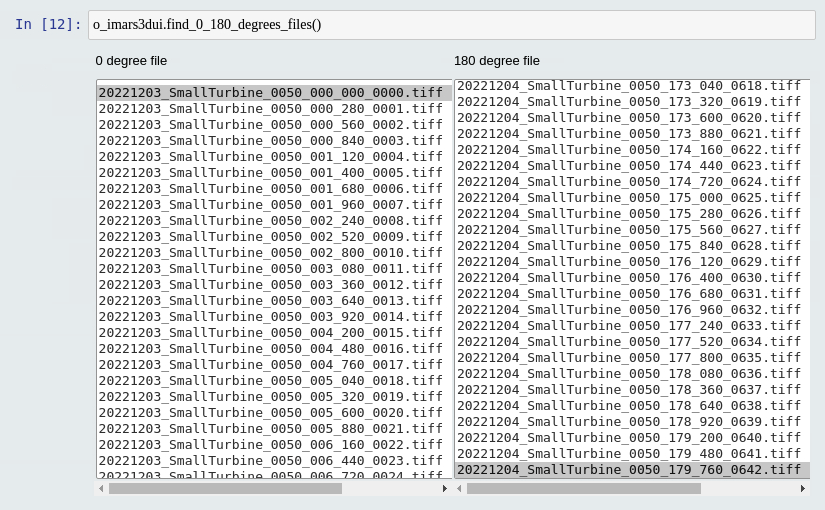825x510 pixels.
Task: Click the right scroll arrow of 0 degree list
Action: [445, 489]
